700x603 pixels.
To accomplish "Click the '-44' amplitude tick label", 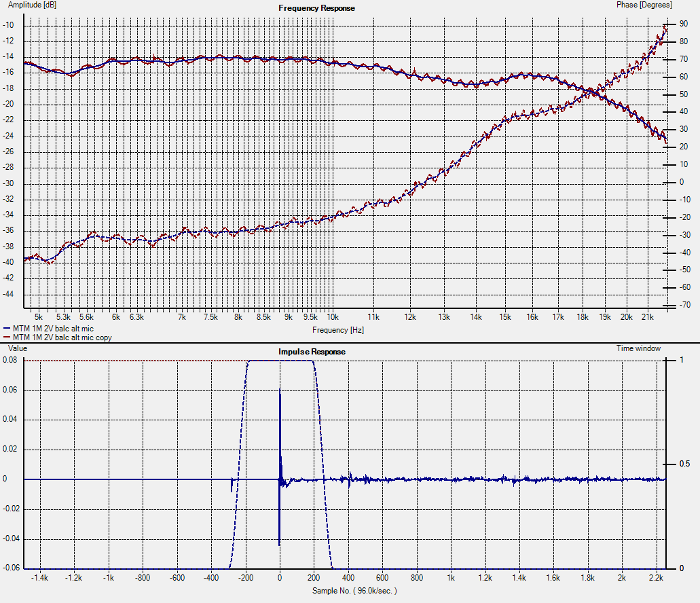I will pyautogui.click(x=8, y=293).
